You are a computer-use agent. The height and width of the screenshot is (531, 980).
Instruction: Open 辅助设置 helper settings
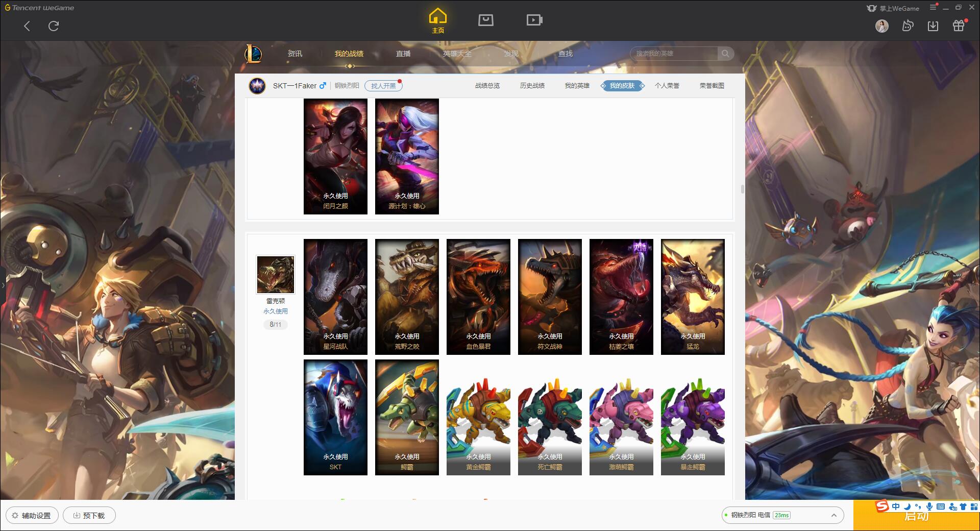32,516
